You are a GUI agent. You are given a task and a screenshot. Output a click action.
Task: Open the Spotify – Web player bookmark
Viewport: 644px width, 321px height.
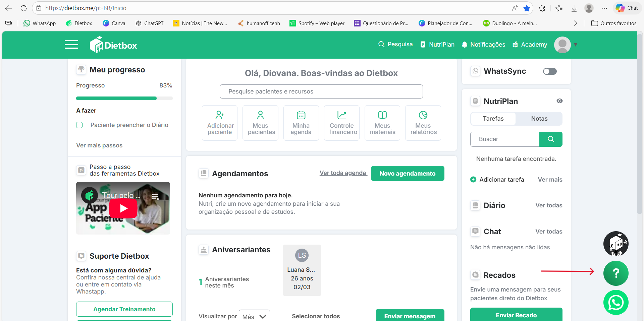(317, 23)
